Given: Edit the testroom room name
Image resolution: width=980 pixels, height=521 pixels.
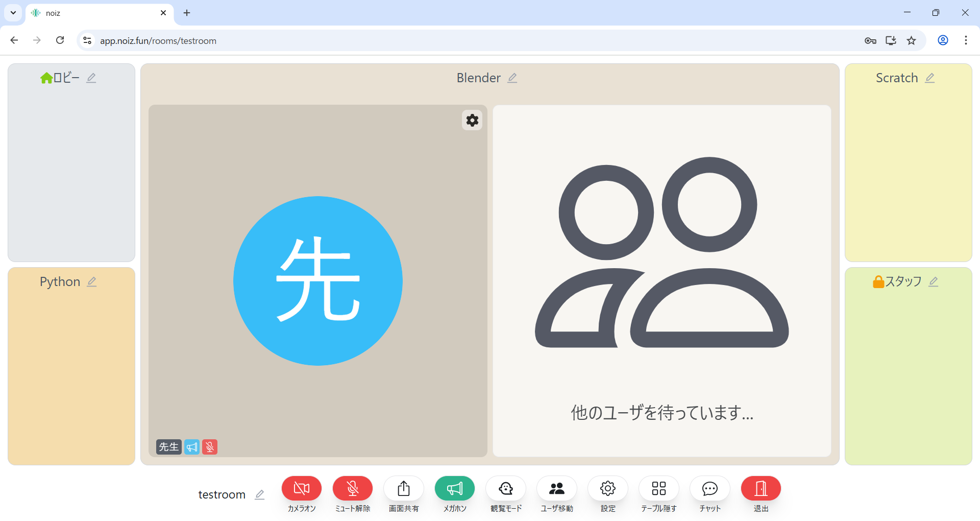Looking at the screenshot, I should tap(259, 494).
